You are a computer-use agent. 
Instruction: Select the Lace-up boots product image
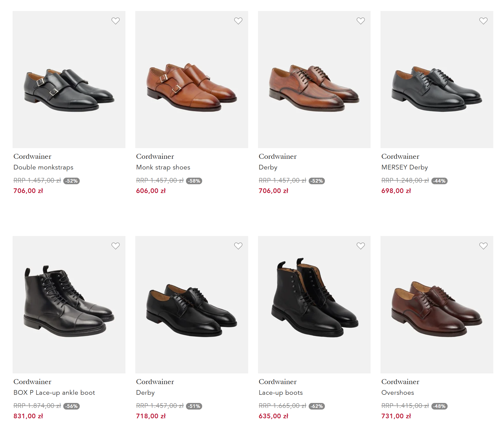coord(314,305)
